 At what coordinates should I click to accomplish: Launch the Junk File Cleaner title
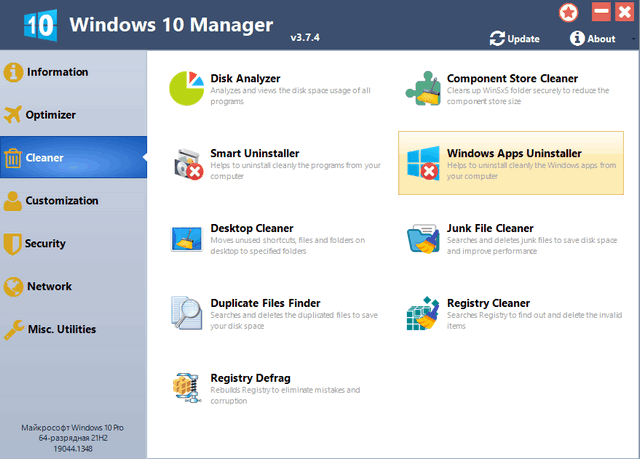point(490,228)
